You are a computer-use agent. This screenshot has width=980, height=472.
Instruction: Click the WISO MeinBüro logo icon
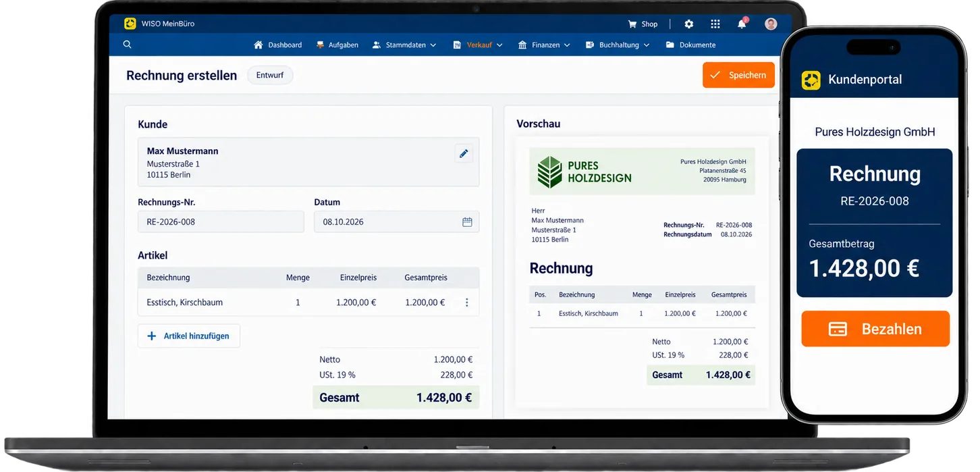(x=130, y=24)
